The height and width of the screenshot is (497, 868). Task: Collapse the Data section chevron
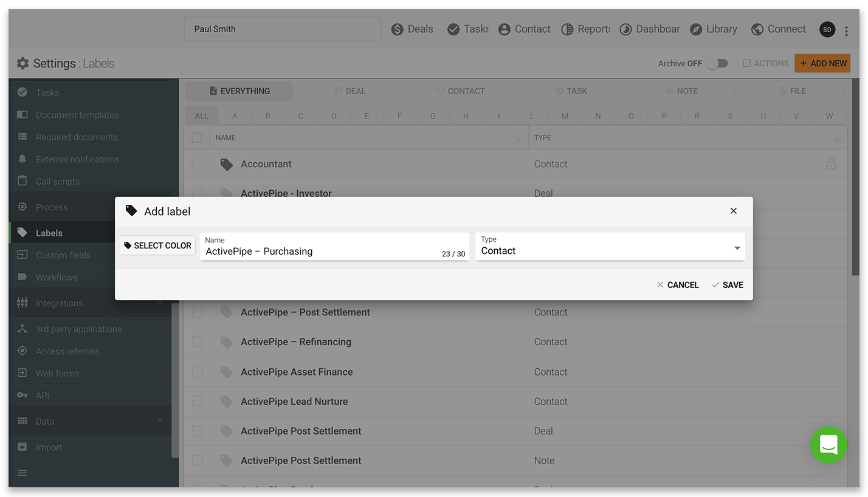(160, 421)
